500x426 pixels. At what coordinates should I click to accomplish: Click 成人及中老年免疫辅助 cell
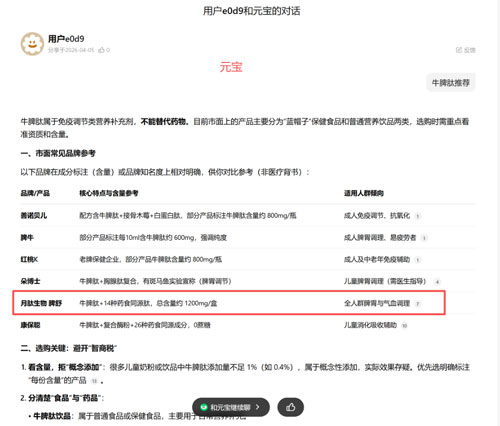pyautogui.click(x=377, y=259)
